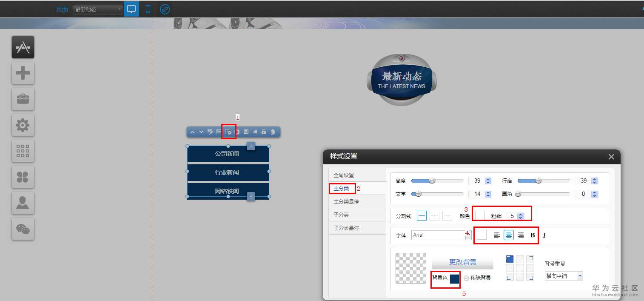The image size is (644, 301).
Task: Open the user profile sidebar icon
Action: [23, 203]
